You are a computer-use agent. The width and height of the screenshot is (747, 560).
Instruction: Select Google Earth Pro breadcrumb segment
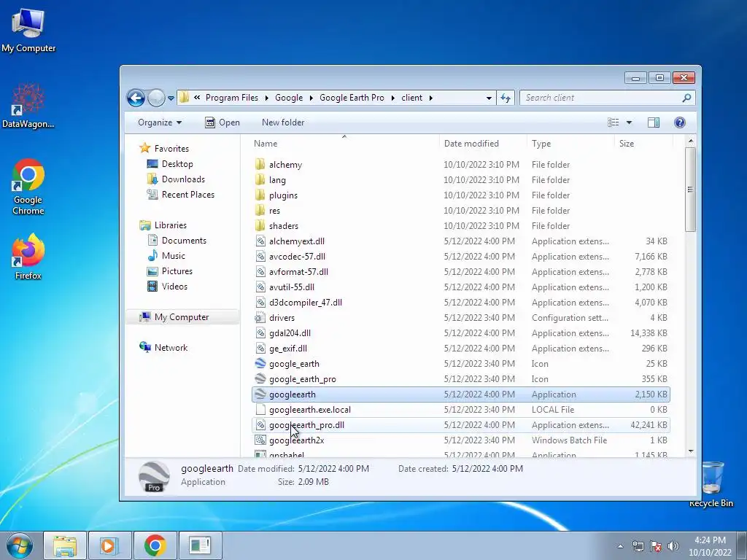[352, 98]
